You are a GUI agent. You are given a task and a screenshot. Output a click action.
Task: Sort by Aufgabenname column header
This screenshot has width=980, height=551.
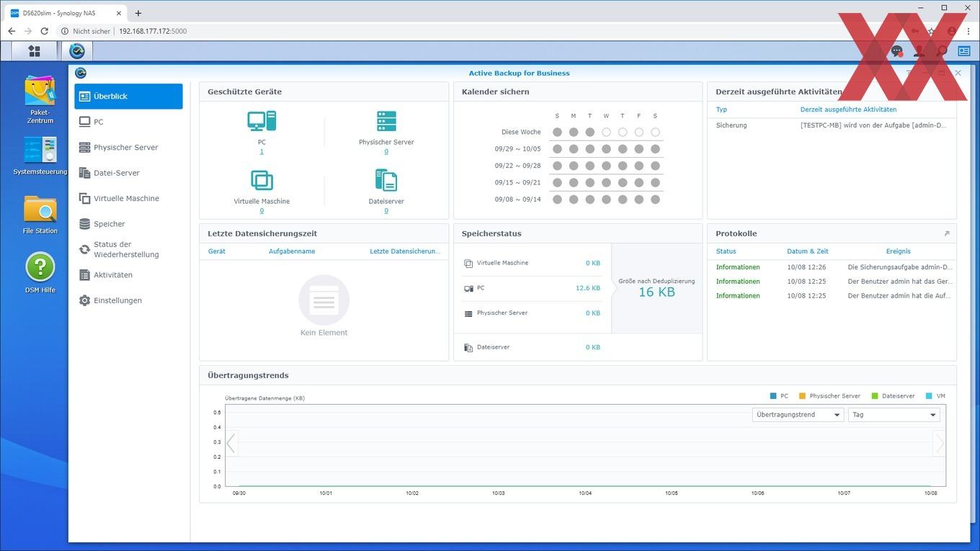292,251
